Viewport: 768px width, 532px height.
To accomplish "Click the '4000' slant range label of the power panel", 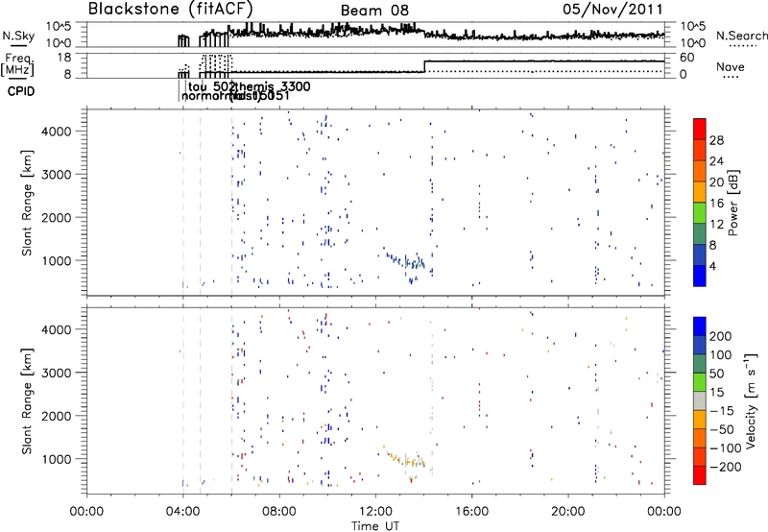I will point(56,132).
